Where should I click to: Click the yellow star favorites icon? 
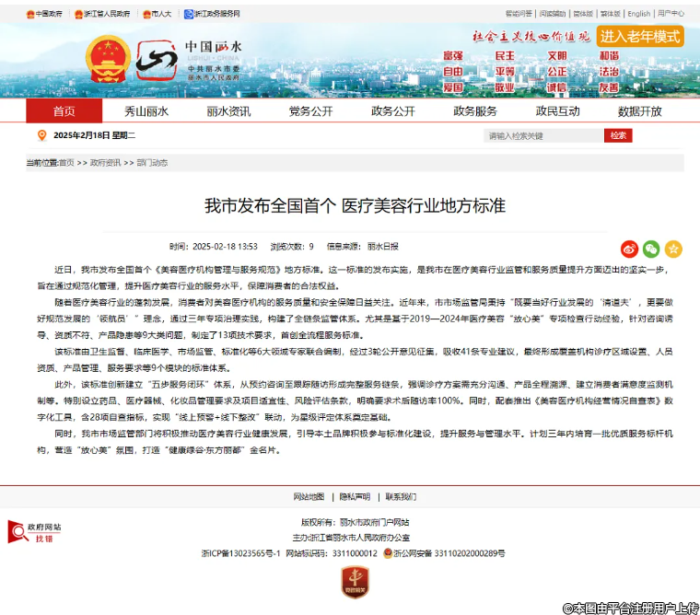tap(673, 249)
